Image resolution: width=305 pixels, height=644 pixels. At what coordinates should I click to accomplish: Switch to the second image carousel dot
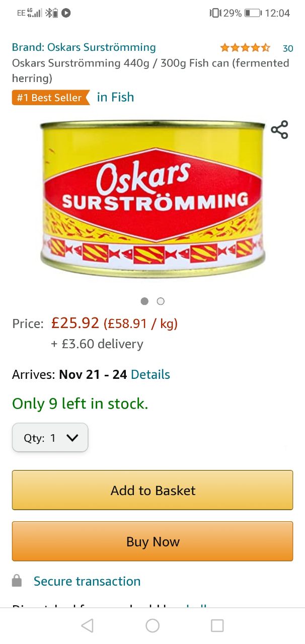[x=161, y=301]
